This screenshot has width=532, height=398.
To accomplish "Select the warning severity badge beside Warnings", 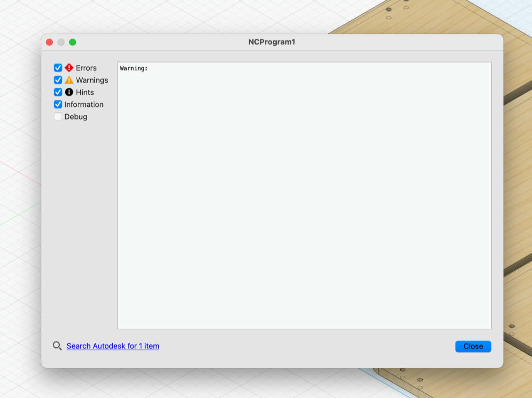I will click(69, 80).
